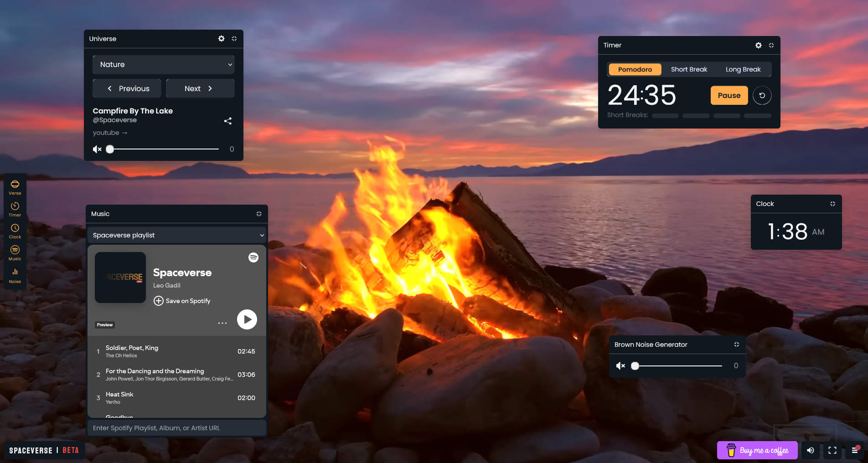Toggle the Noise widget in sidebar
The width and height of the screenshot is (868, 463).
pyautogui.click(x=15, y=275)
